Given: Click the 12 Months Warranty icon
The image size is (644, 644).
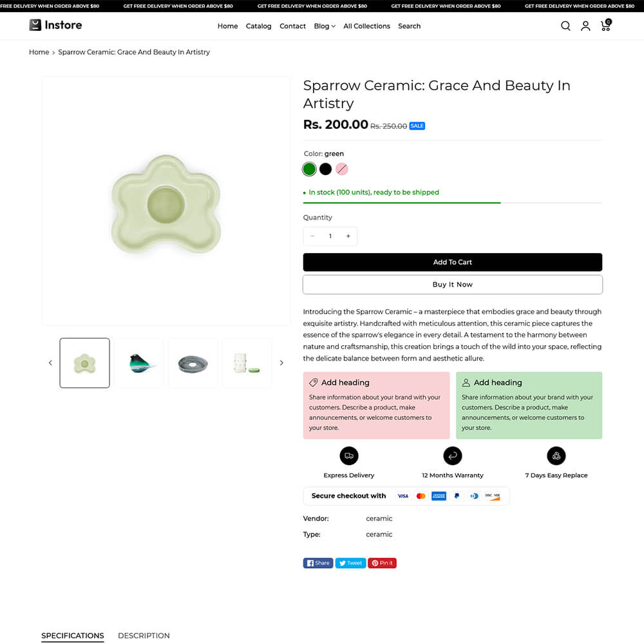Looking at the screenshot, I should point(453,456).
